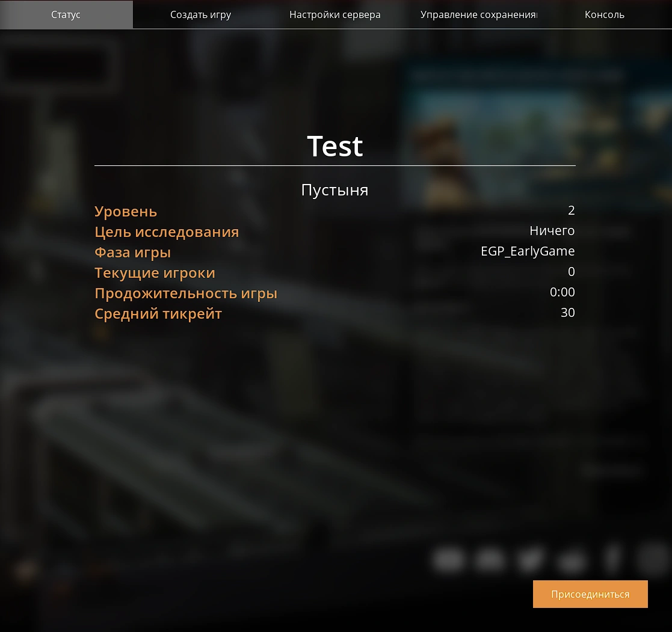The height and width of the screenshot is (632, 672).
Task: Click the game duration value 0:00
Action: (562, 292)
